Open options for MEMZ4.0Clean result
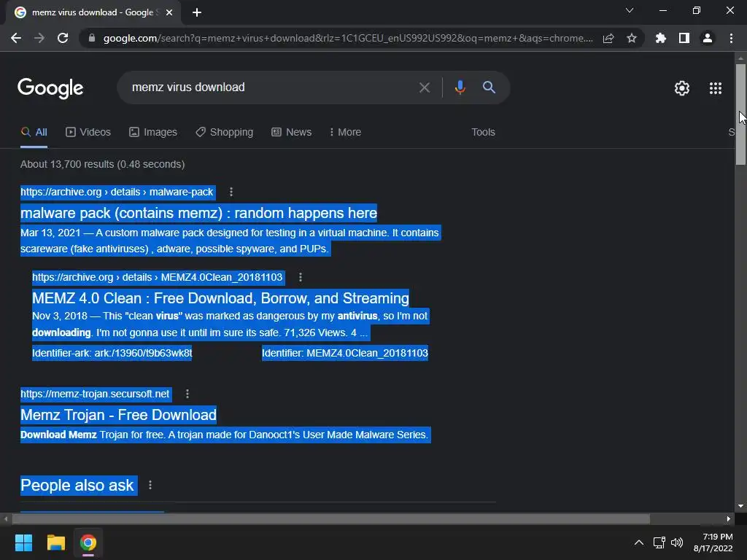The height and width of the screenshot is (560, 747). click(300, 277)
